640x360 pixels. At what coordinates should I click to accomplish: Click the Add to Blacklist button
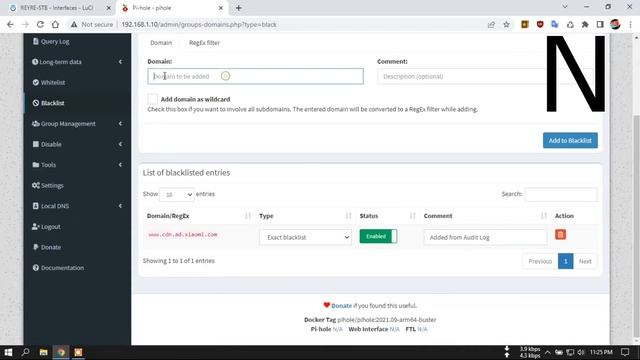pos(570,140)
